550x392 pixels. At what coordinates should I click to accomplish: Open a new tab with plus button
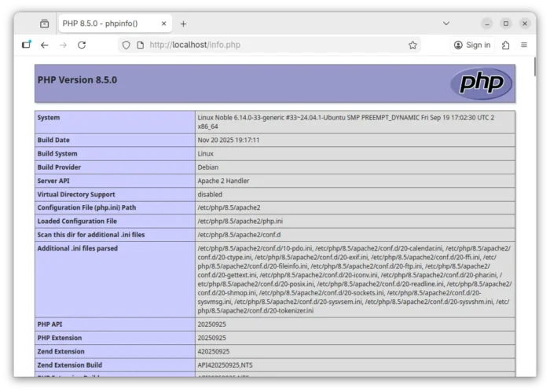point(183,24)
